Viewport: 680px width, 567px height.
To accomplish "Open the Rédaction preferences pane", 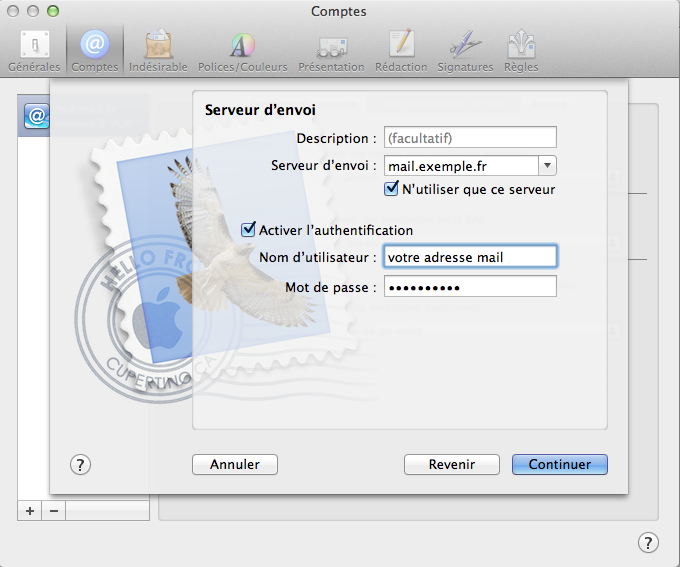I will pos(401,51).
